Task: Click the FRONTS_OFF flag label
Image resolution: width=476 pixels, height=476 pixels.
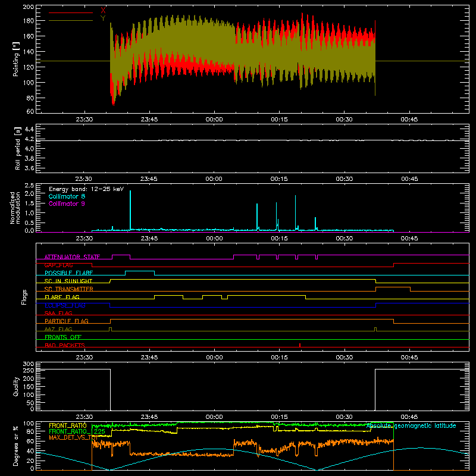Action: click(x=63, y=337)
